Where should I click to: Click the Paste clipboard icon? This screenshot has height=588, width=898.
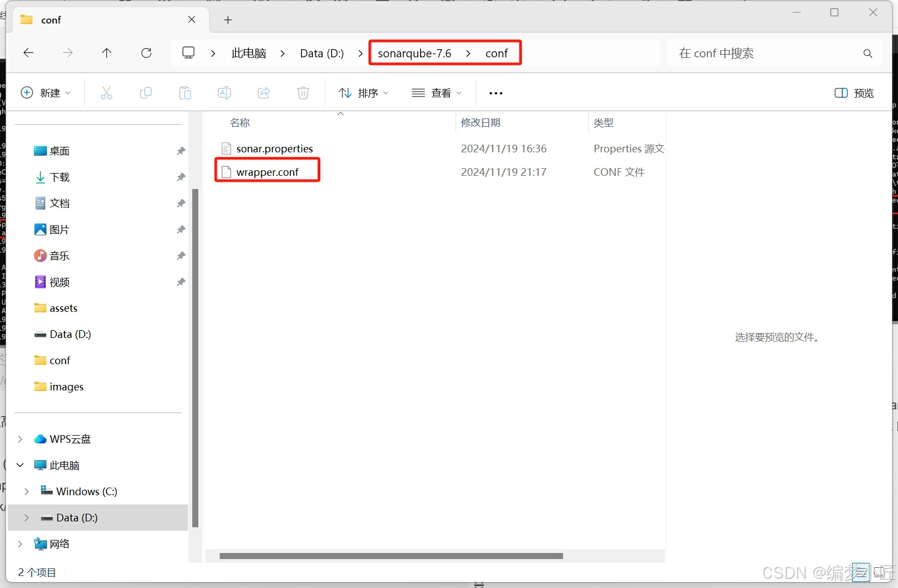[185, 93]
